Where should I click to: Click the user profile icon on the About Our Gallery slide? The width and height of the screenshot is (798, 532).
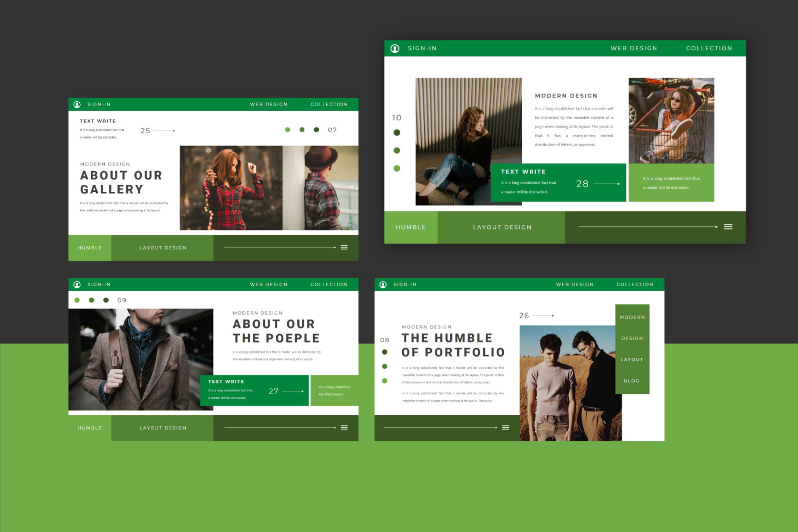(77, 104)
